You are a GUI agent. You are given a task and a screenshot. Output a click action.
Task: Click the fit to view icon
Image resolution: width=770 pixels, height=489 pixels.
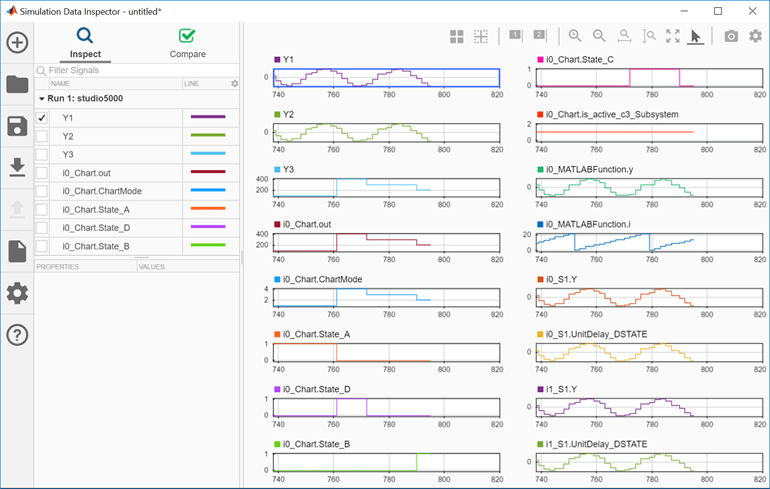tap(672, 36)
